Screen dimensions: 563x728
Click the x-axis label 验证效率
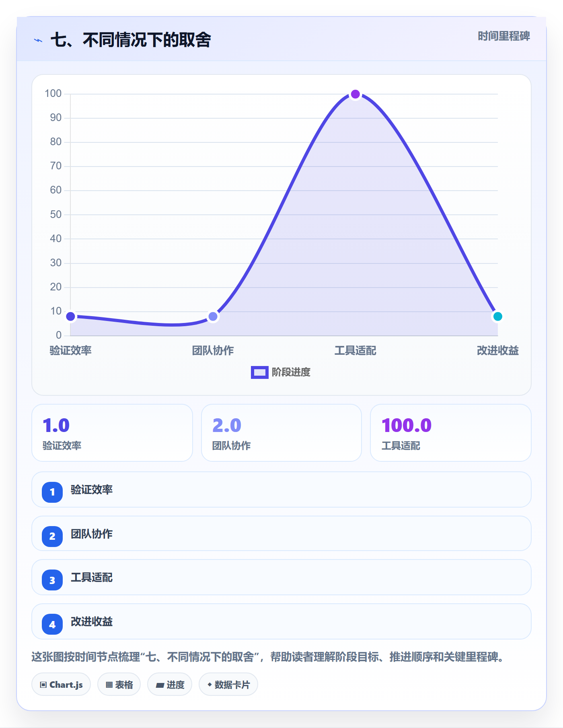pos(70,350)
